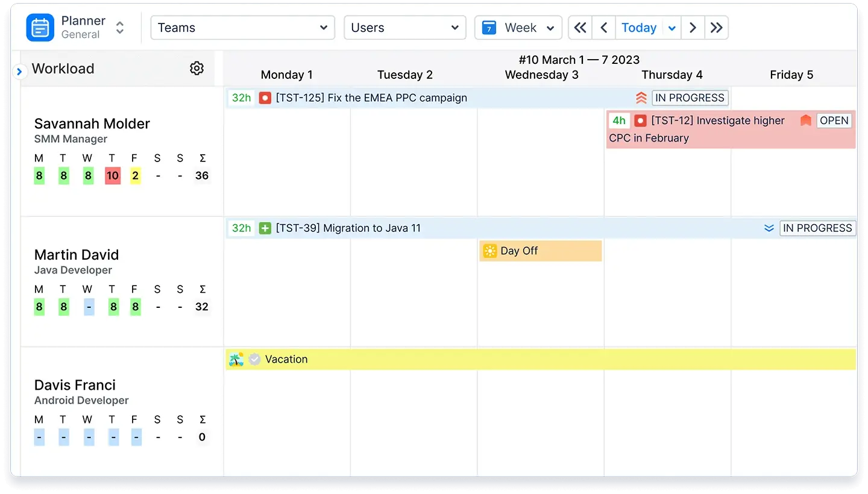Viewport: 868px width, 494px height.
Task: Open the Teams dropdown
Action: 242,27
